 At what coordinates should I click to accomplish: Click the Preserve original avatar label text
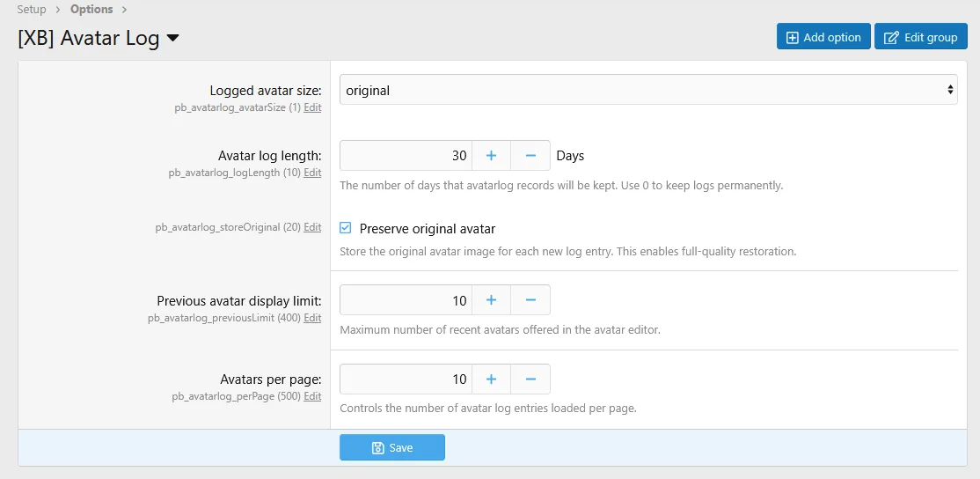[x=428, y=229]
